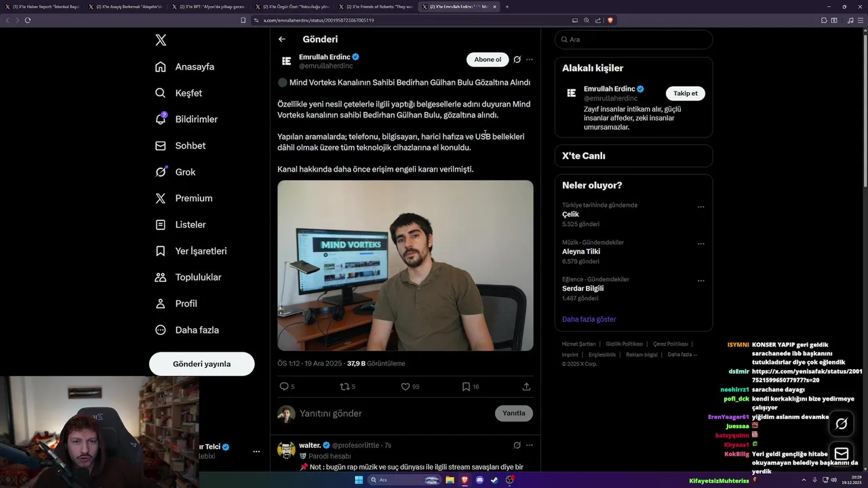The width and height of the screenshot is (868, 488).
Task: Click the share icon on the post
Action: pyautogui.click(x=526, y=386)
